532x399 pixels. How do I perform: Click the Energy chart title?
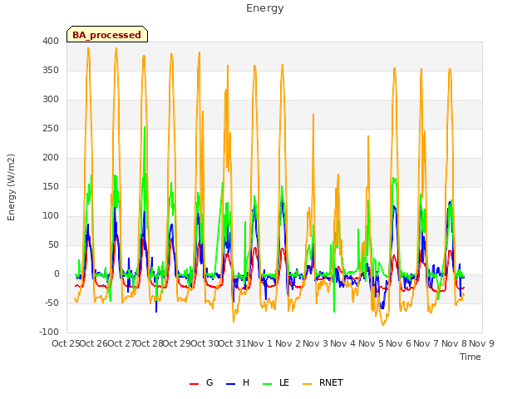point(265,8)
